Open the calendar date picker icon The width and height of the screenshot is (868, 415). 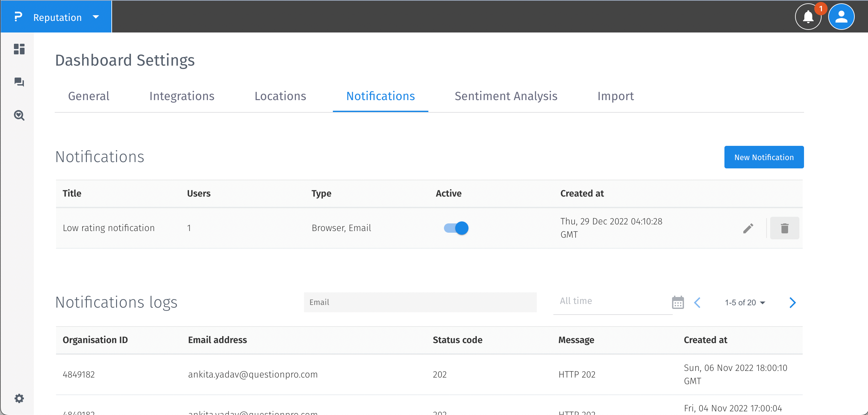pos(678,303)
